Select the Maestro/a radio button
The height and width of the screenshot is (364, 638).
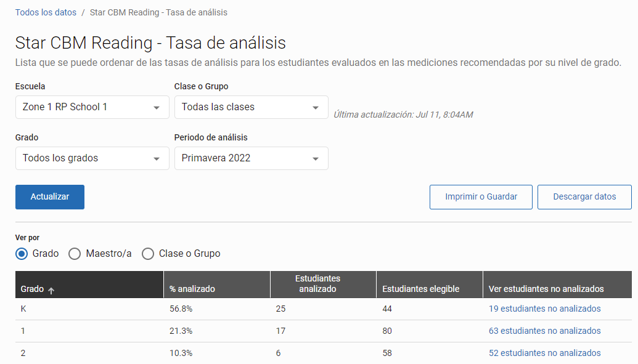tap(75, 254)
